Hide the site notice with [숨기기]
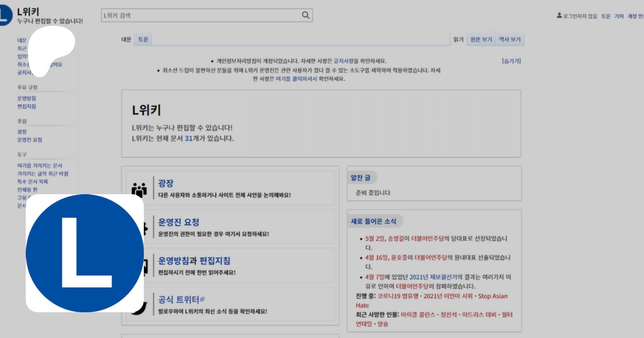644x338 pixels. [511, 61]
